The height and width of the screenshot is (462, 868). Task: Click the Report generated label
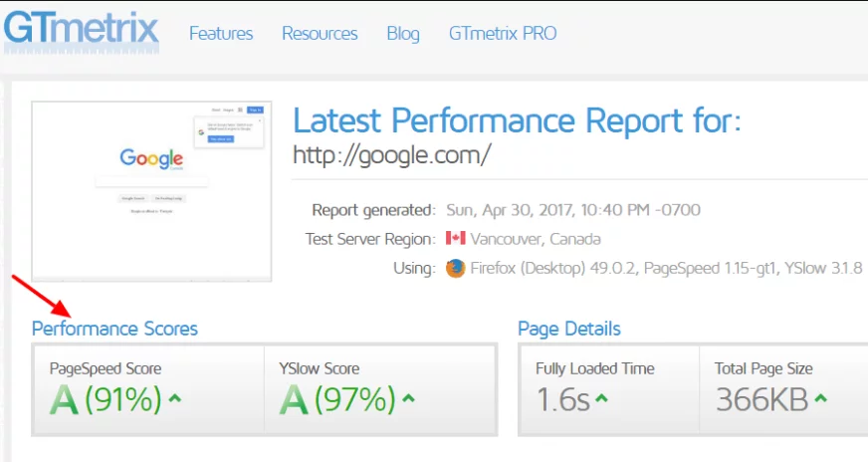(x=373, y=210)
